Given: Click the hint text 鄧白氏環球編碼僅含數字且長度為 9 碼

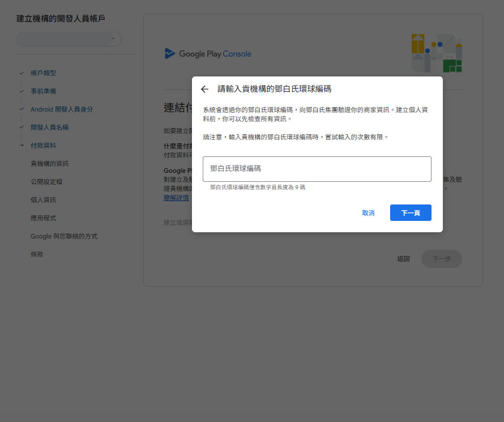Looking at the screenshot, I should [258, 187].
